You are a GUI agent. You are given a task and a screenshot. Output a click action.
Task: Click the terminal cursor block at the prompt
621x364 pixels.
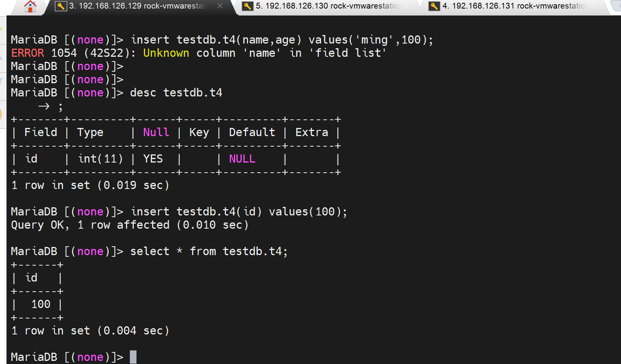pos(133,357)
